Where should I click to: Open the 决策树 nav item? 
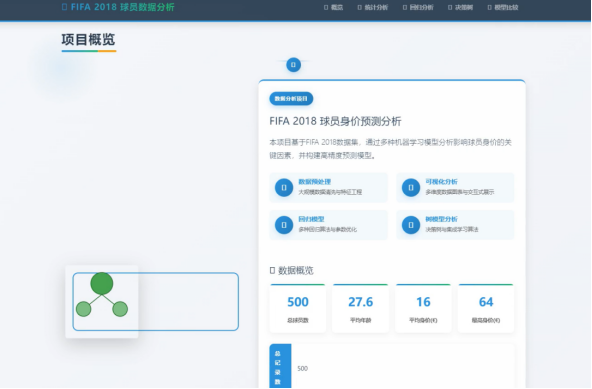tap(460, 8)
